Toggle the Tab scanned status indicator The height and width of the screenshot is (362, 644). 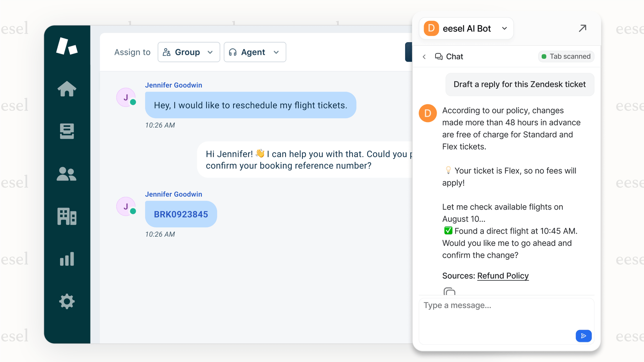566,56
